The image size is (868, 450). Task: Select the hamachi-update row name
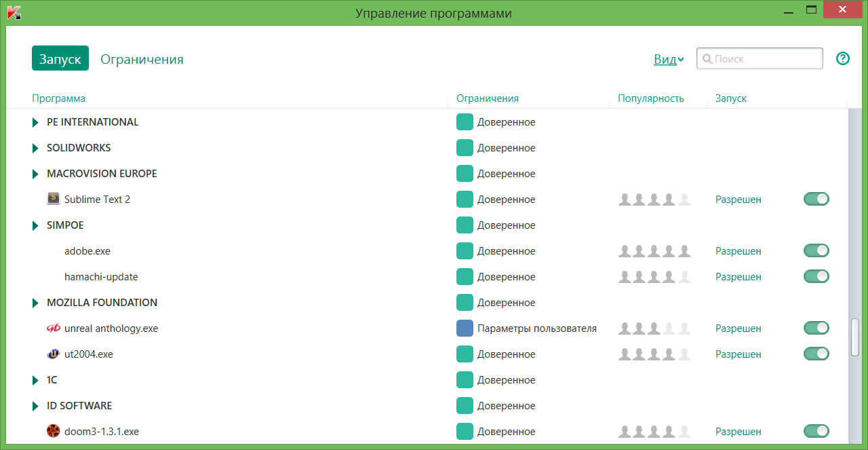point(101,277)
